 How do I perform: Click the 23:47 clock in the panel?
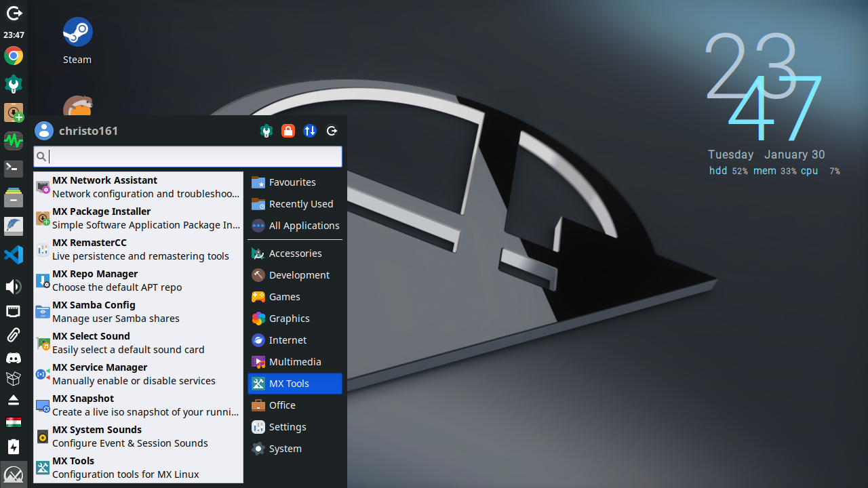point(14,35)
